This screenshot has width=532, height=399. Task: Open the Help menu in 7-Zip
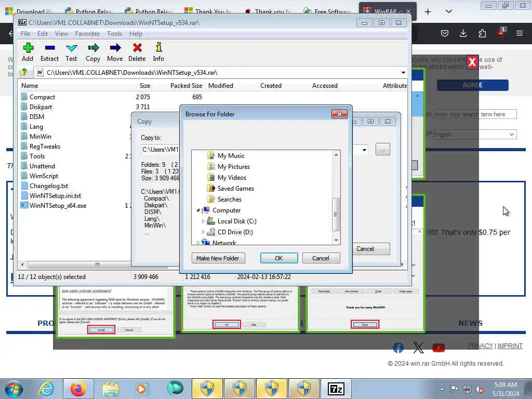click(x=136, y=34)
